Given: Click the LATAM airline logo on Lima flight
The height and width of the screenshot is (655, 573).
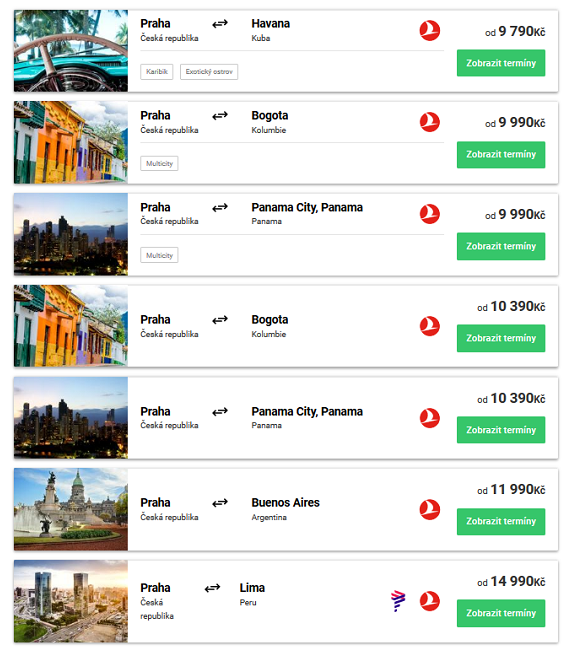Looking at the screenshot, I should tap(398, 601).
